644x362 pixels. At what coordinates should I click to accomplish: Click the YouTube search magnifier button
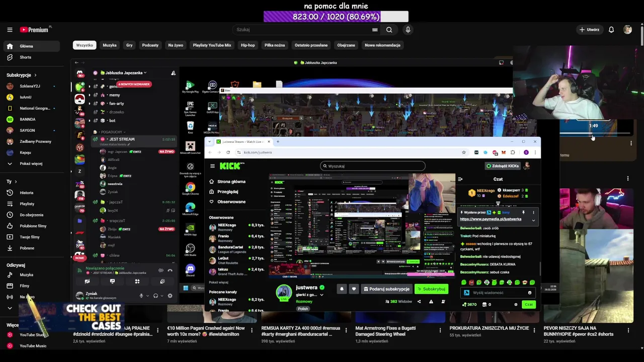[x=389, y=30]
